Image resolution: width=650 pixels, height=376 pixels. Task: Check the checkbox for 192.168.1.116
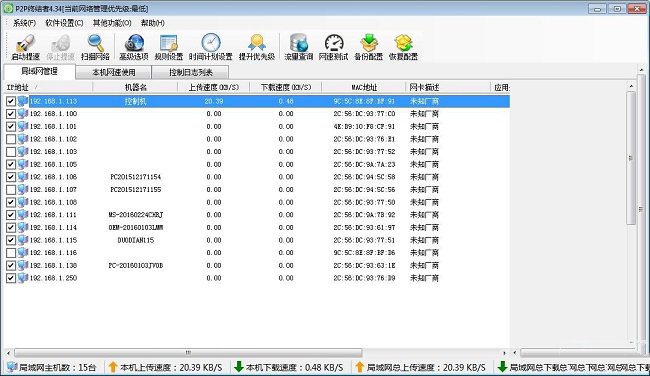point(11,252)
